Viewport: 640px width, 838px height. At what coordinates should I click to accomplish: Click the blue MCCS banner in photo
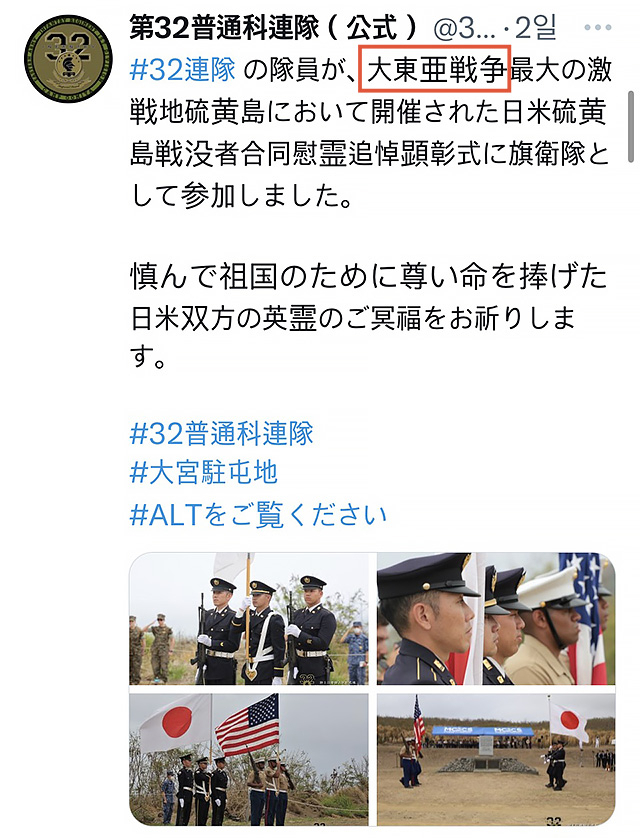click(x=482, y=731)
